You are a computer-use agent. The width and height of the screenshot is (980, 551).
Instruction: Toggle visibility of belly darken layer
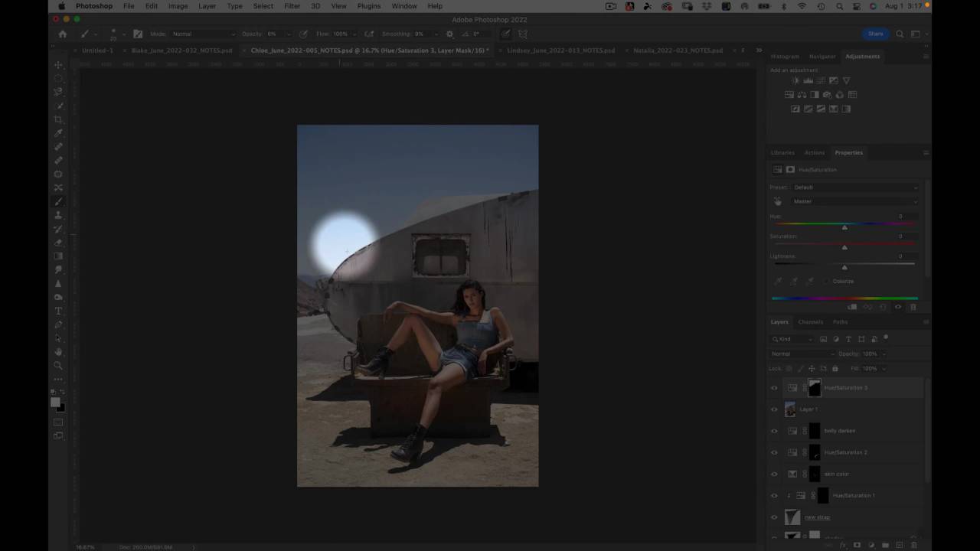pos(774,431)
